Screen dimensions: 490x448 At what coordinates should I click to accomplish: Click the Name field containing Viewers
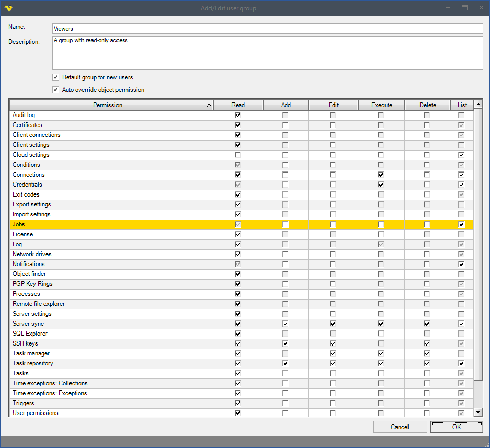tap(267, 29)
